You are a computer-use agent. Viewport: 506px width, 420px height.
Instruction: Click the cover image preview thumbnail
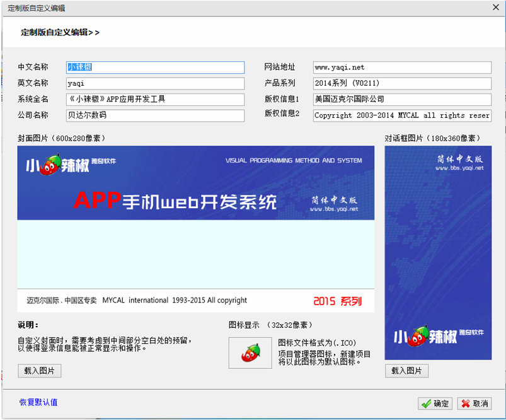click(196, 229)
